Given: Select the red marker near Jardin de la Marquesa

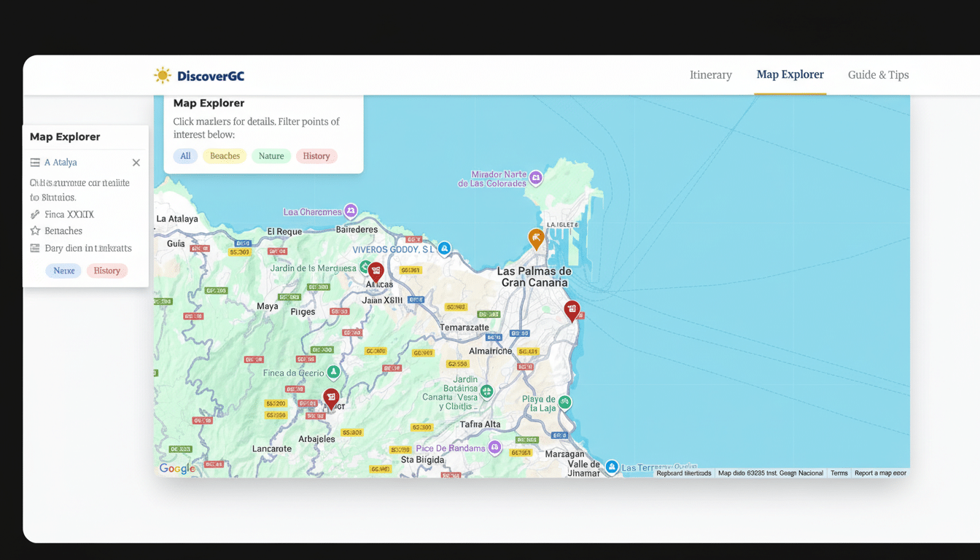Looking at the screenshot, I should (x=376, y=270).
